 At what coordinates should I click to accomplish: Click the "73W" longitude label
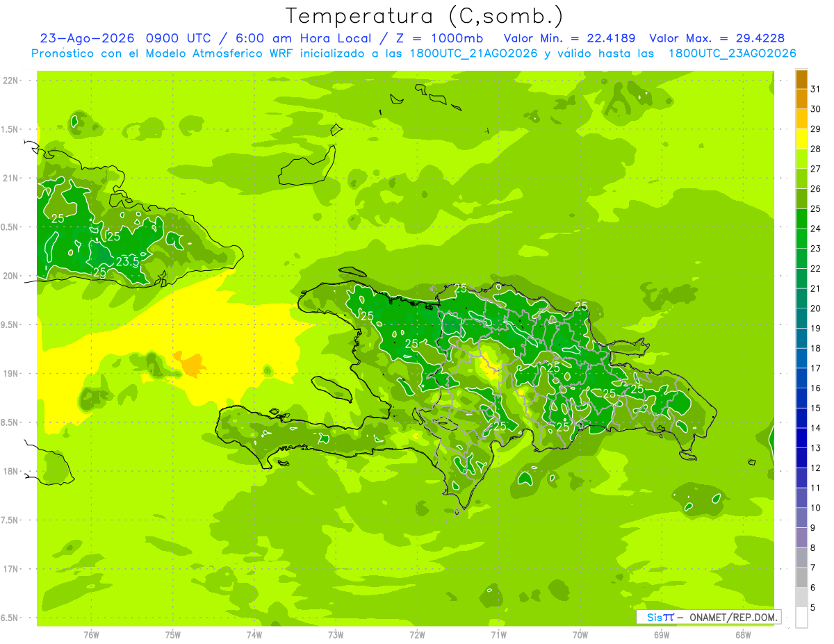click(x=336, y=634)
